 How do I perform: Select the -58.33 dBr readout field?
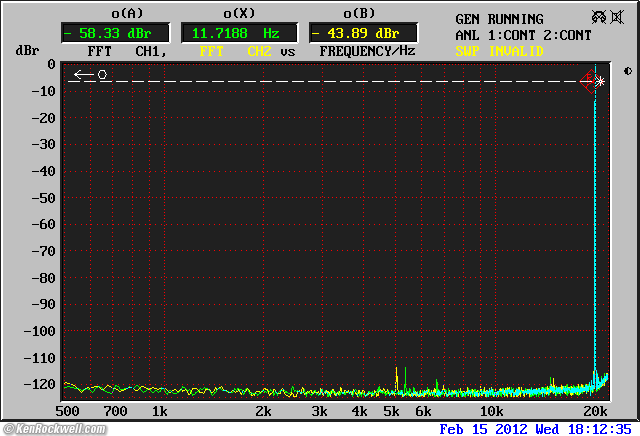[115, 33]
